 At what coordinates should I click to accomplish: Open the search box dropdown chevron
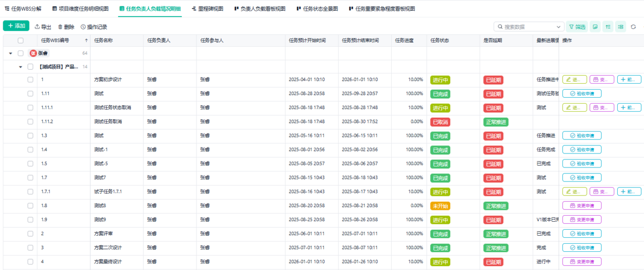(x=559, y=27)
